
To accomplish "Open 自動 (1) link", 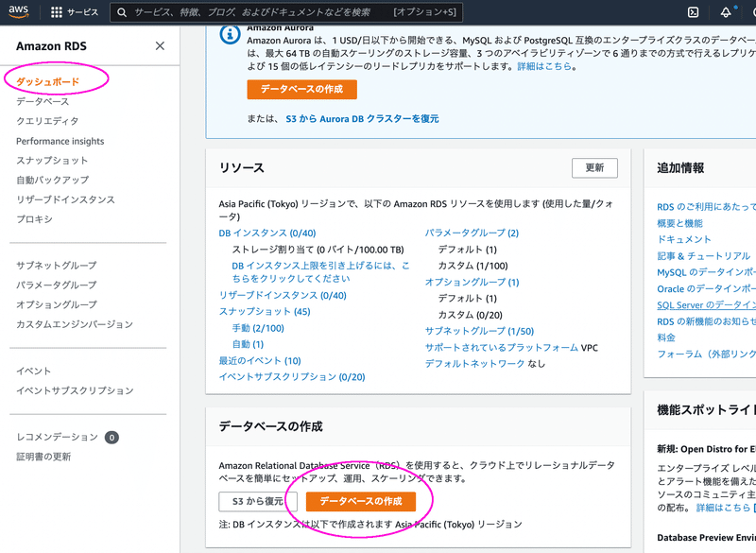I will point(248,344).
